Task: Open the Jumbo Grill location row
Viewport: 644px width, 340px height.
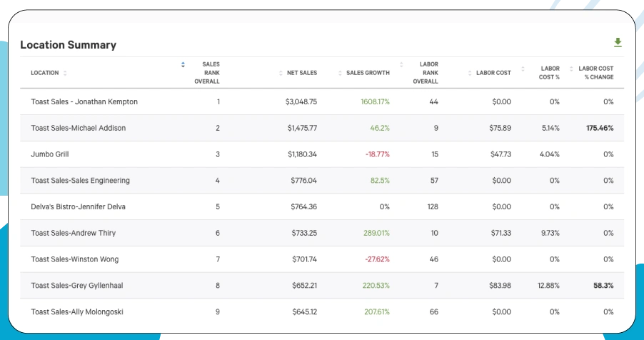Action: [x=50, y=154]
